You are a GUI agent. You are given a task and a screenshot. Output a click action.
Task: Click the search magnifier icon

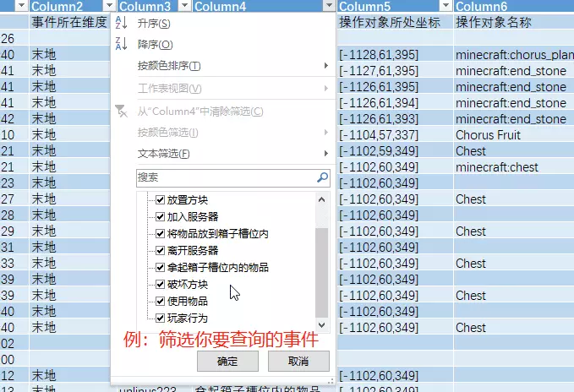coord(322,177)
